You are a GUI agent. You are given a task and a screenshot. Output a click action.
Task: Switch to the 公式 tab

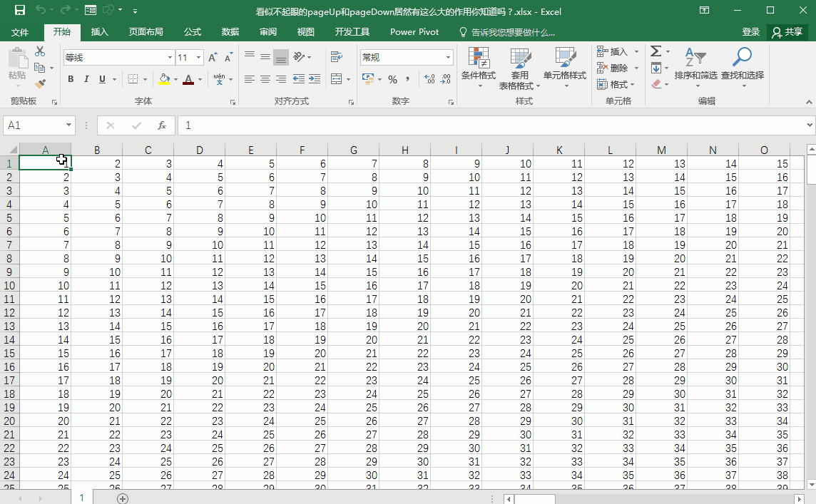tap(192, 32)
